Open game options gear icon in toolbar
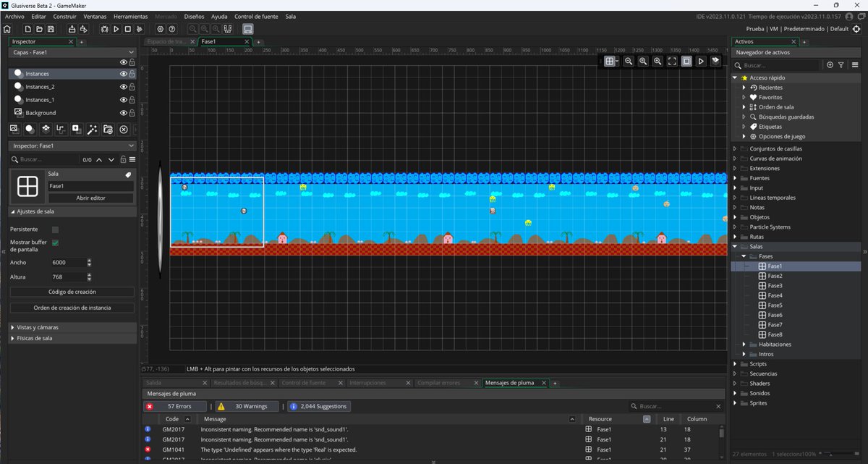The height and width of the screenshot is (464, 868). click(160, 29)
